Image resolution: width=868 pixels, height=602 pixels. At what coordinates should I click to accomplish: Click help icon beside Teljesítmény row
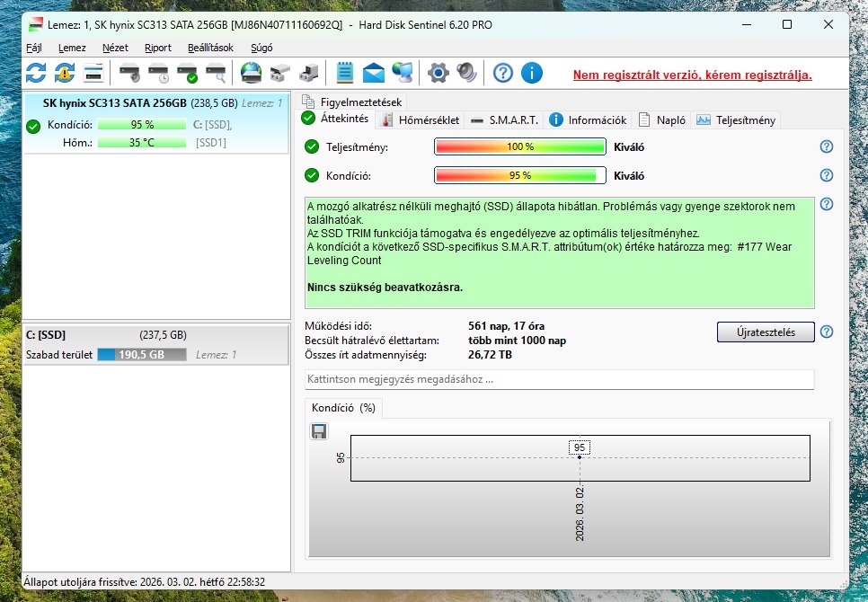coord(827,146)
